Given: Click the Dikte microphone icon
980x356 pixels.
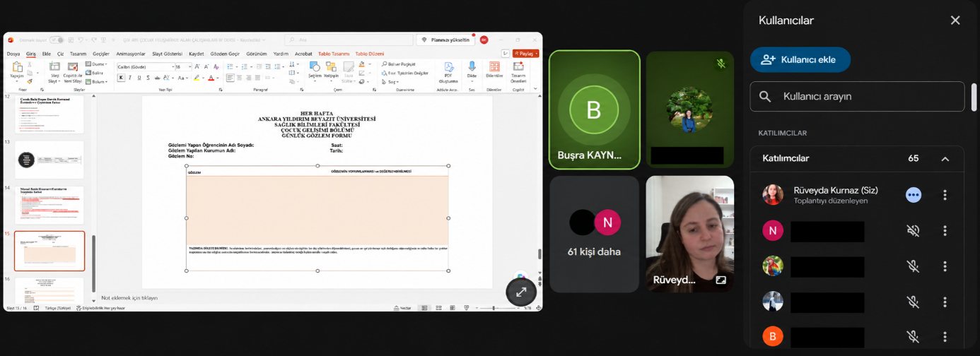Looking at the screenshot, I should pos(472,66).
